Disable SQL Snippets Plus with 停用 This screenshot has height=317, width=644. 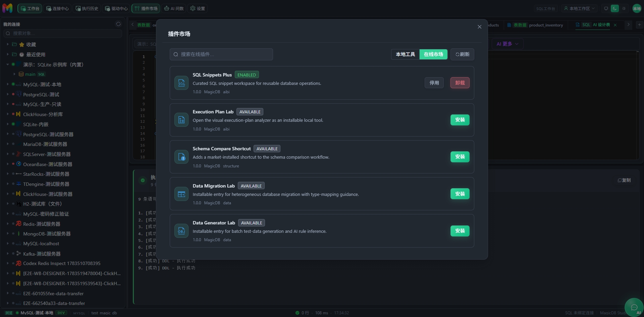coord(434,83)
